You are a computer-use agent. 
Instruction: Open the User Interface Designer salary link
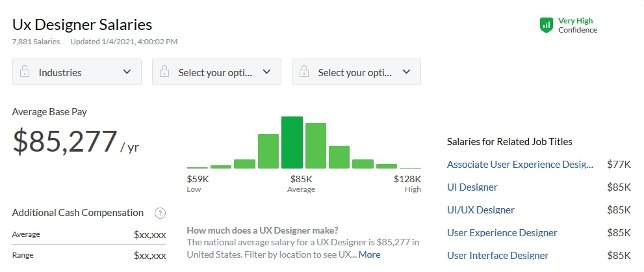[498, 255]
